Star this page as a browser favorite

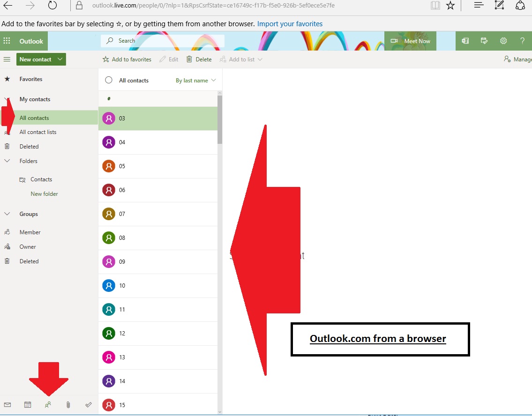point(450,6)
